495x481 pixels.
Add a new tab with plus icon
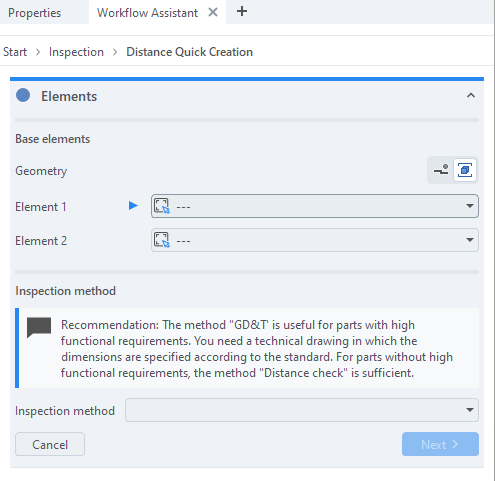(242, 12)
